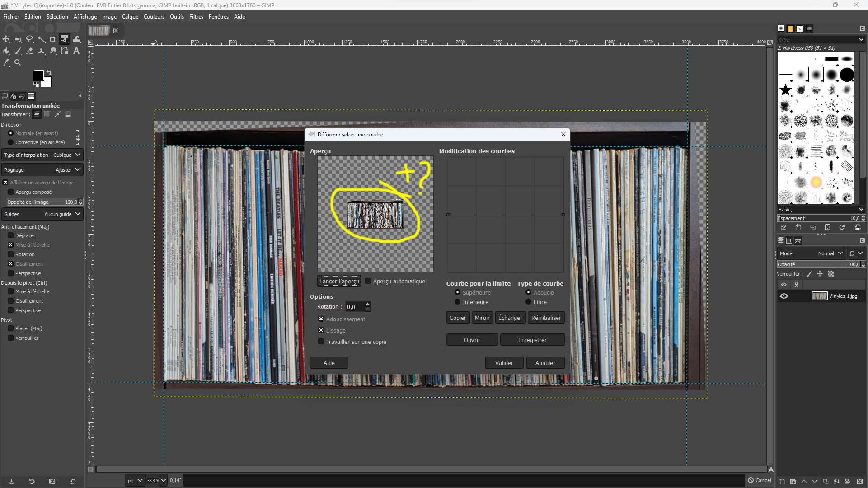
Task: Select the Text tool
Action: click(76, 51)
